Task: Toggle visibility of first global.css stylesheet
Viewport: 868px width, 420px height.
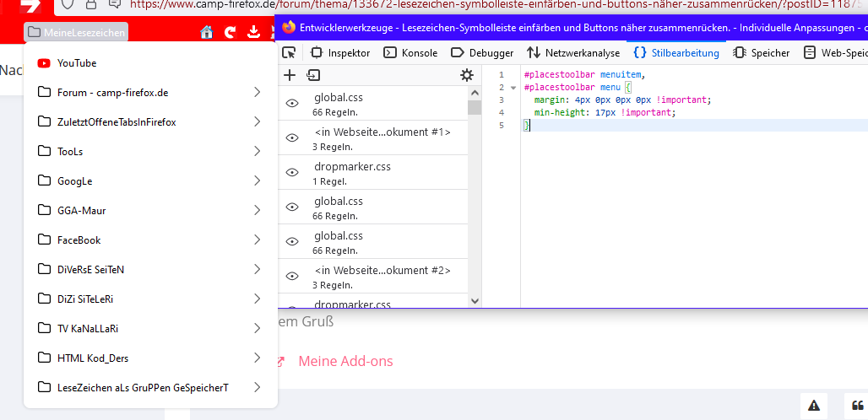Action: [293, 103]
